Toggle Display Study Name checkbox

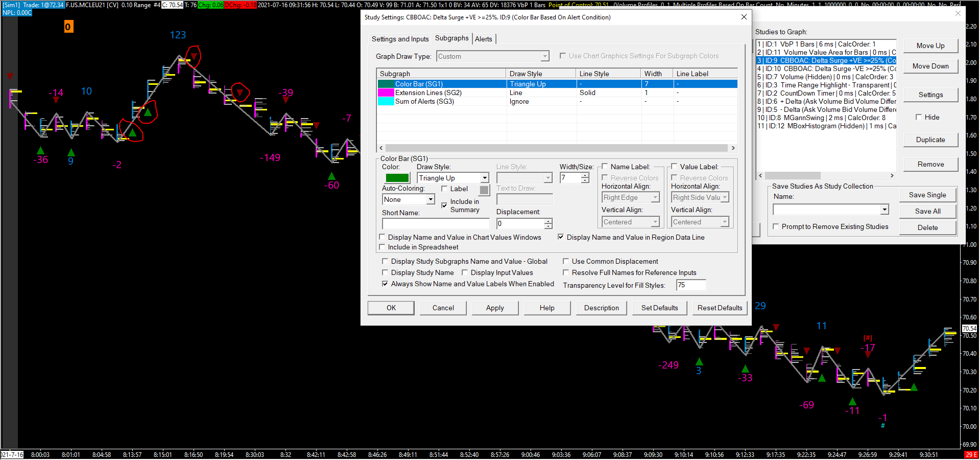(386, 273)
